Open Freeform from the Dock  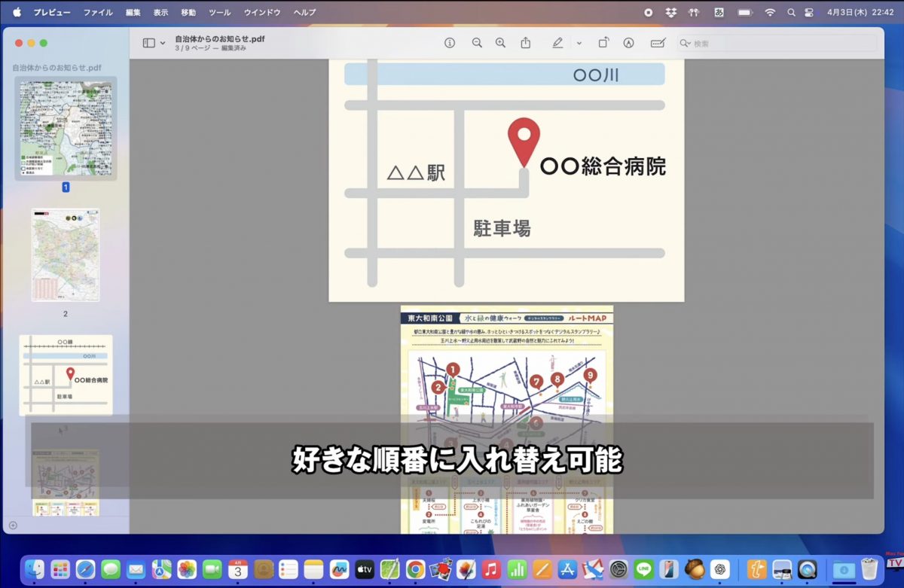(339, 569)
